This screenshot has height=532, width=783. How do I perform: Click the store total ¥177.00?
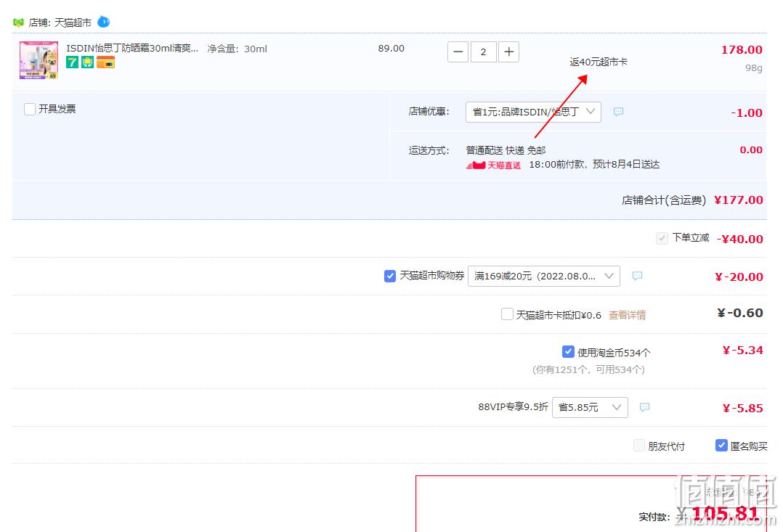click(739, 200)
